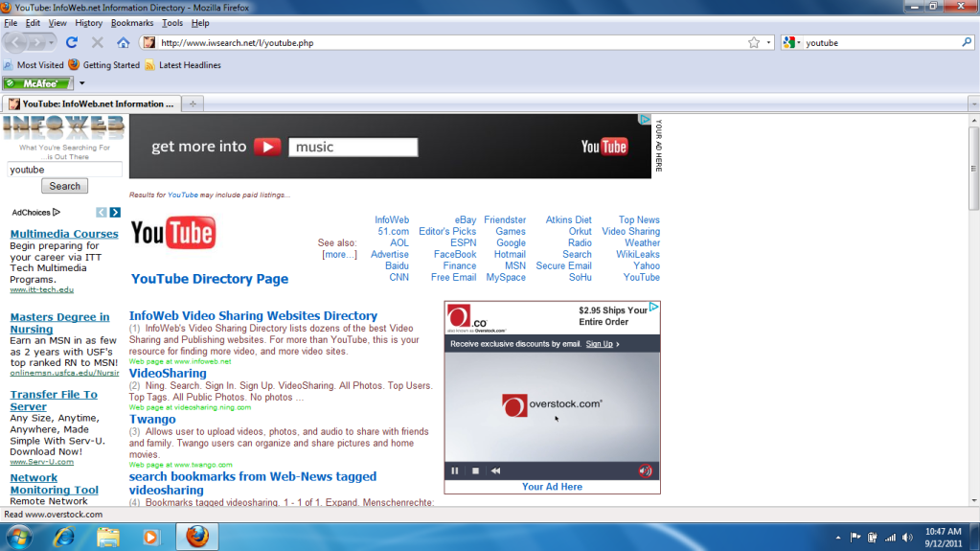This screenshot has height=551, width=980.
Task: Click the stop loading X icon
Action: click(98, 42)
